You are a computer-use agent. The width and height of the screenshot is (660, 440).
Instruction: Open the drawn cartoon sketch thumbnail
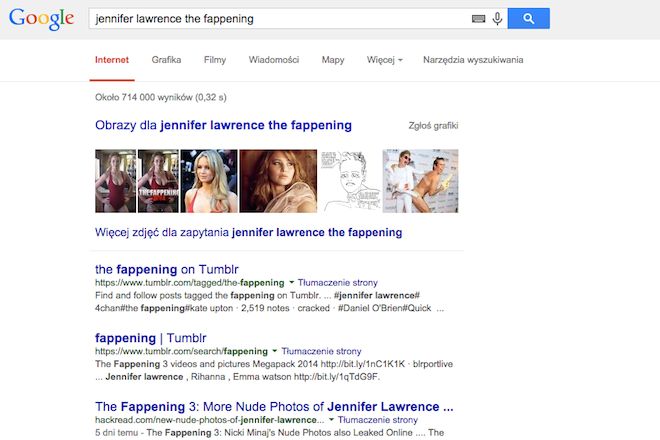tap(350, 181)
